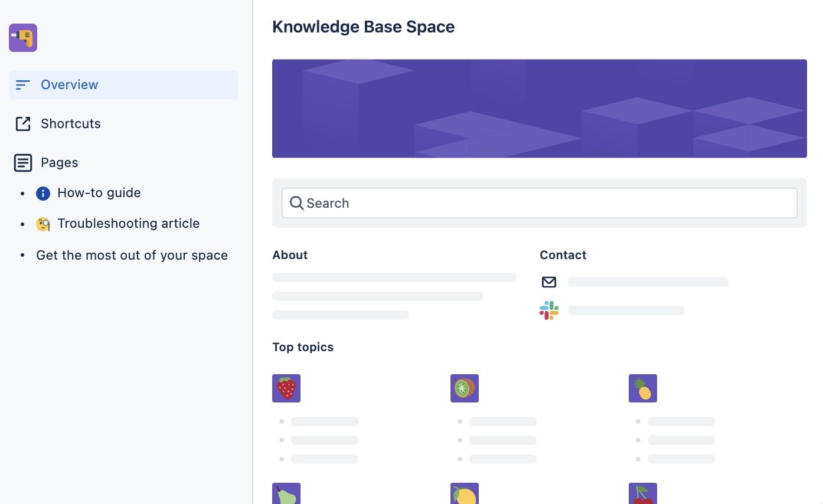The image size is (823, 504).
Task: Click the Shortcuts external link icon
Action: tap(22, 123)
